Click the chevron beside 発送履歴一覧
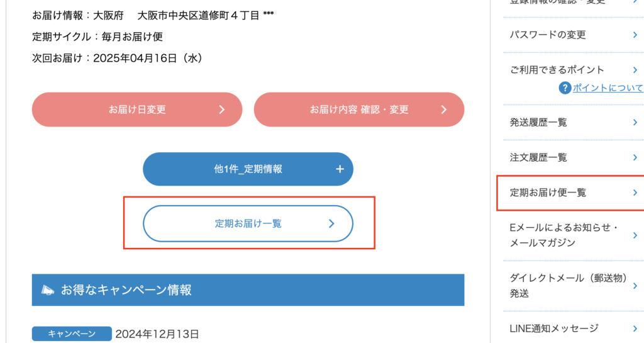 tap(635, 122)
